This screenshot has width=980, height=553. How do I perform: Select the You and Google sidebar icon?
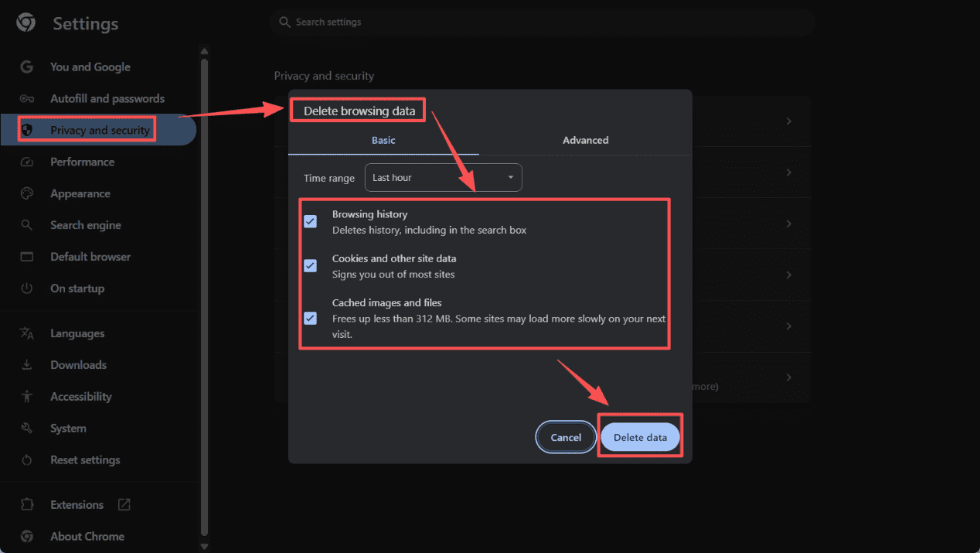tap(27, 67)
